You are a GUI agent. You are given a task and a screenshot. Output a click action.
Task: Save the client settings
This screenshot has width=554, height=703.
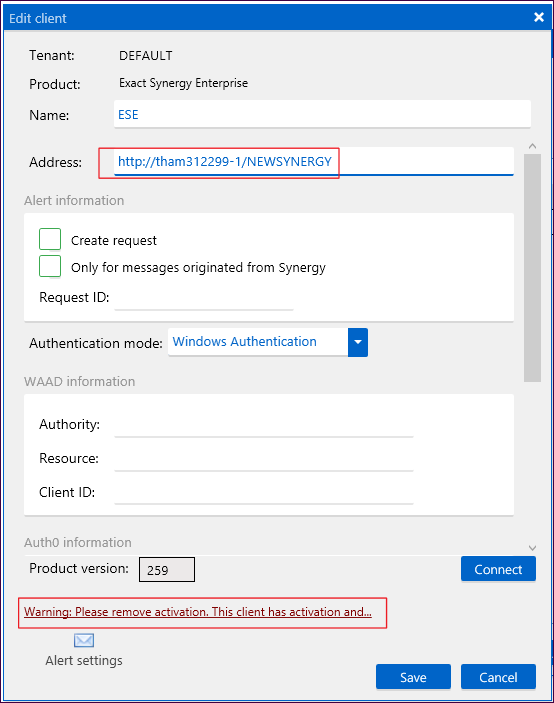413,677
